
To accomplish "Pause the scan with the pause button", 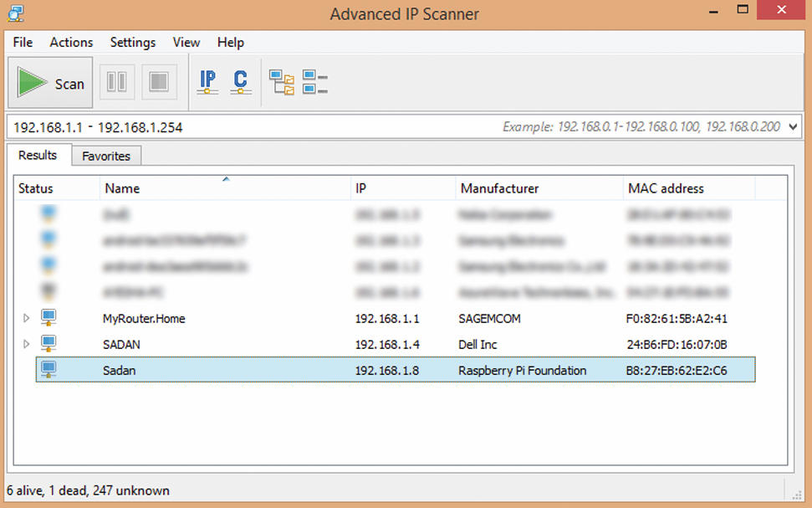I will pyautogui.click(x=116, y=82).
